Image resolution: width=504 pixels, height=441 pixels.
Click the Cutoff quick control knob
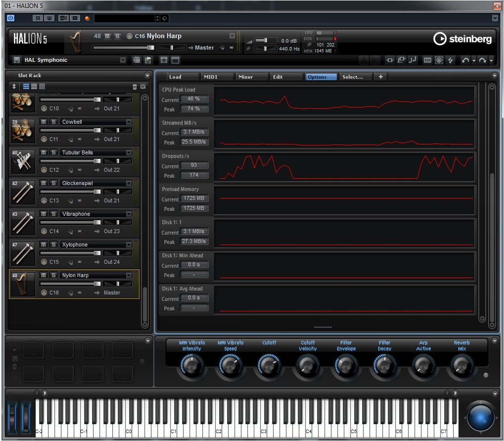(x=269, y=366)
